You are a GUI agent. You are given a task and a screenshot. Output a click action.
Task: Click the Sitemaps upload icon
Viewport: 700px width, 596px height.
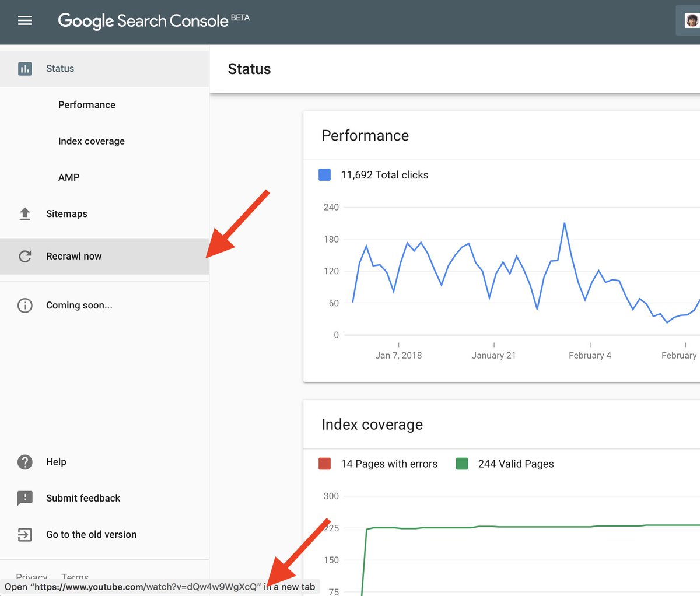tap(24, 213)
